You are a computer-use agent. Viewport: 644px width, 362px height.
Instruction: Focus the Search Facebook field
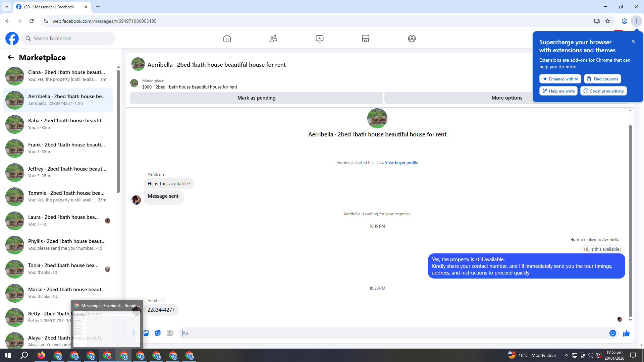point(68,39)
